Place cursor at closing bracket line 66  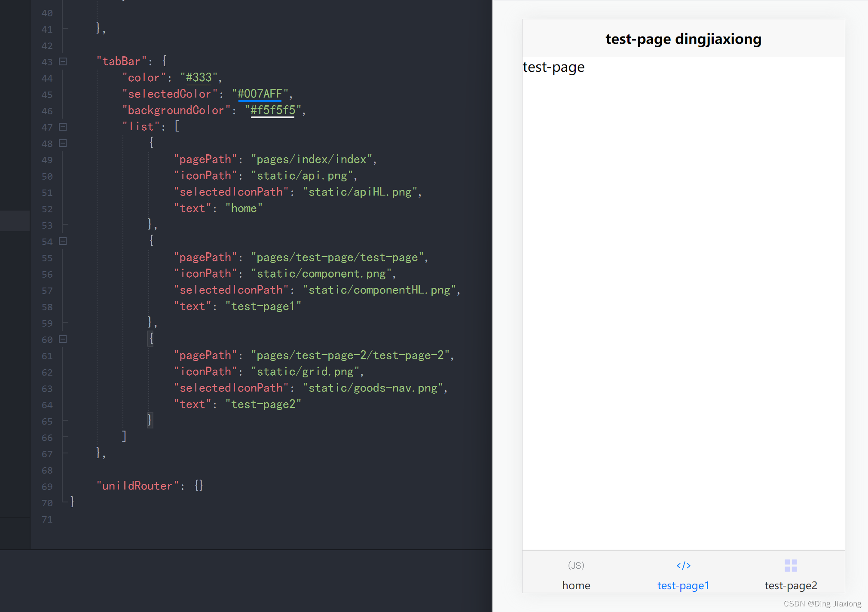(x=124, y=437)
